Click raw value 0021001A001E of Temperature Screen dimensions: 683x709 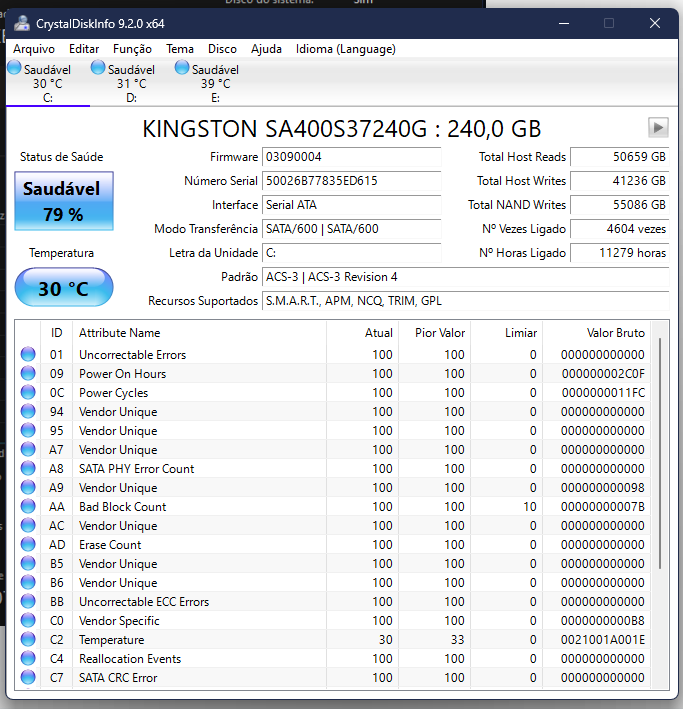pos(603,639)
